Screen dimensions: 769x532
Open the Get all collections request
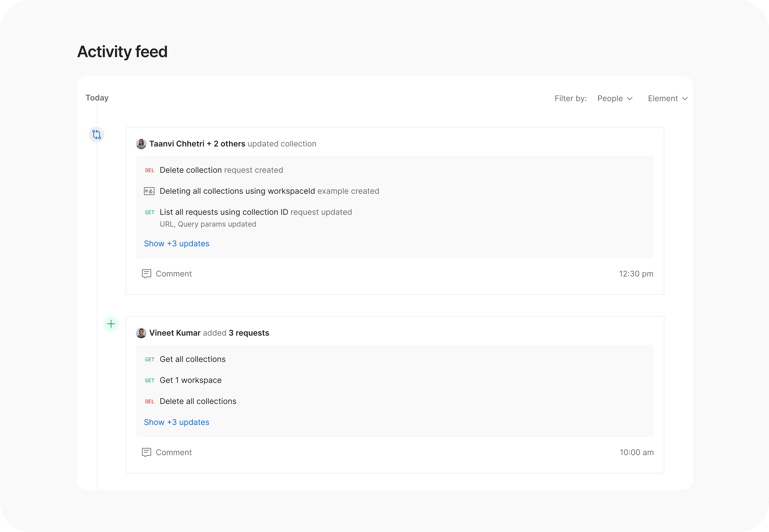(x=192, y=359)
